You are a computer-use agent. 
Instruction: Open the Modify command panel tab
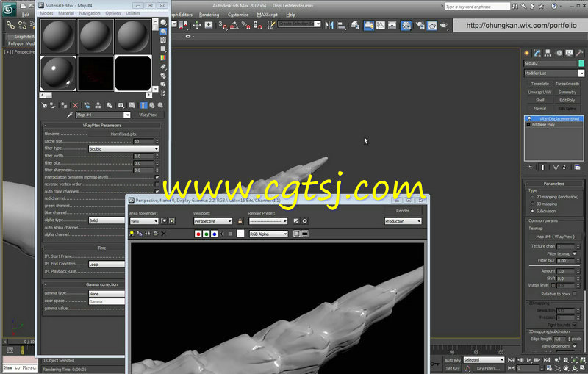(537, 53)
